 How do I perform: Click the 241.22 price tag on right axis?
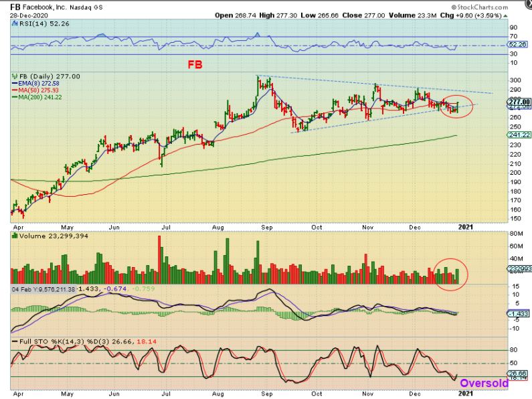pos(519,135)
